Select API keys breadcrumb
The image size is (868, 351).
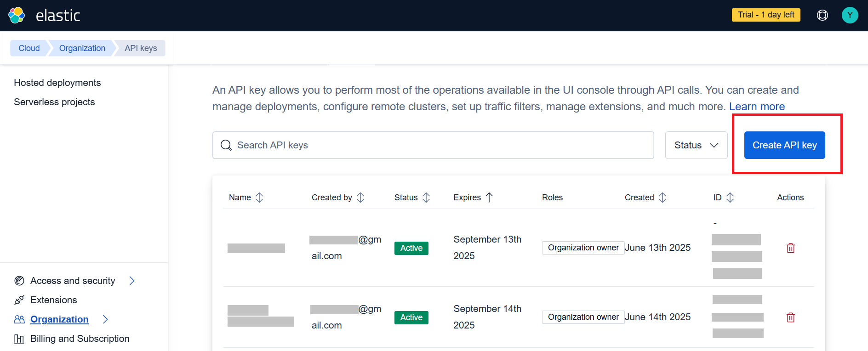coord(141,48)
